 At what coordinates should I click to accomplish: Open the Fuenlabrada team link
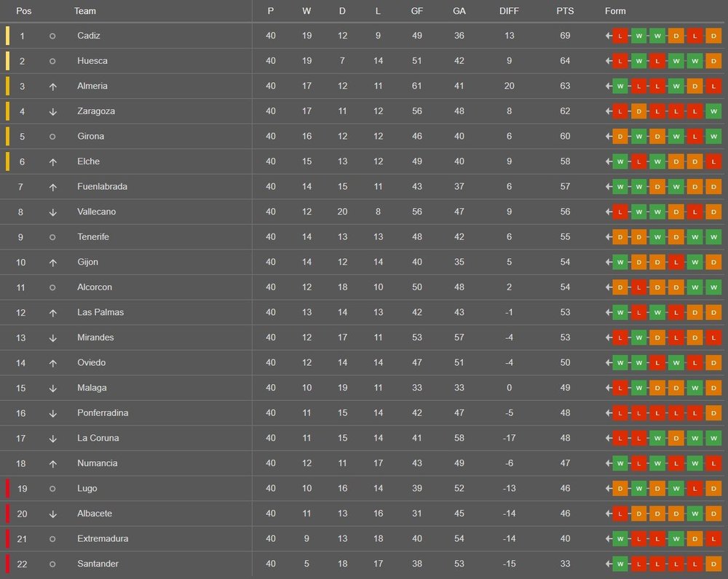(102, 186)
